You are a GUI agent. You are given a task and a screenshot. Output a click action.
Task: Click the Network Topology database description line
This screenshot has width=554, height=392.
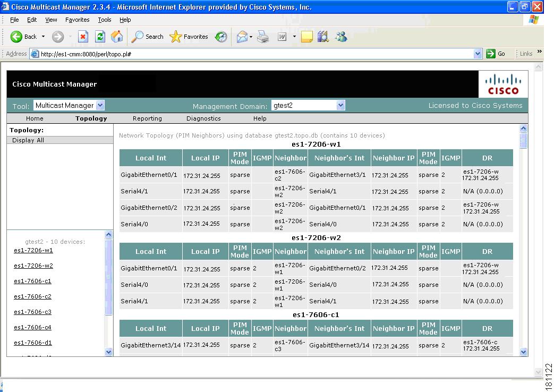[x=252, y=135]
